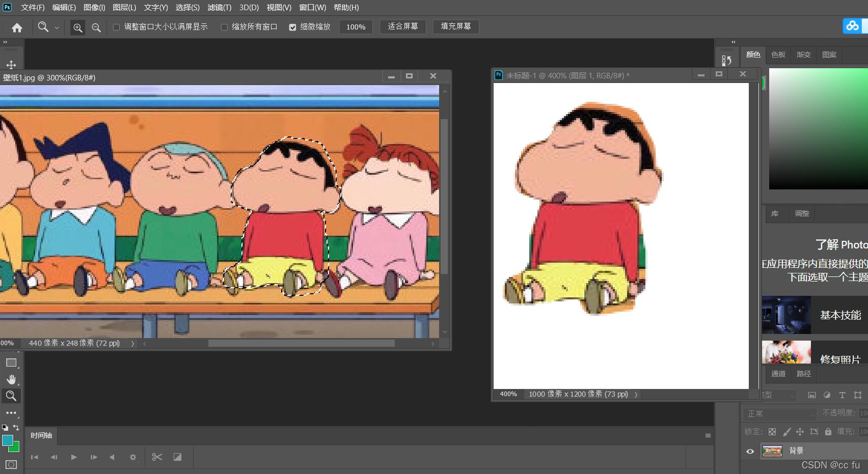The height and width of the screenshot is (474, 868).
Task: Open the 文件(F) menu
Action: [x=33, y=8]
